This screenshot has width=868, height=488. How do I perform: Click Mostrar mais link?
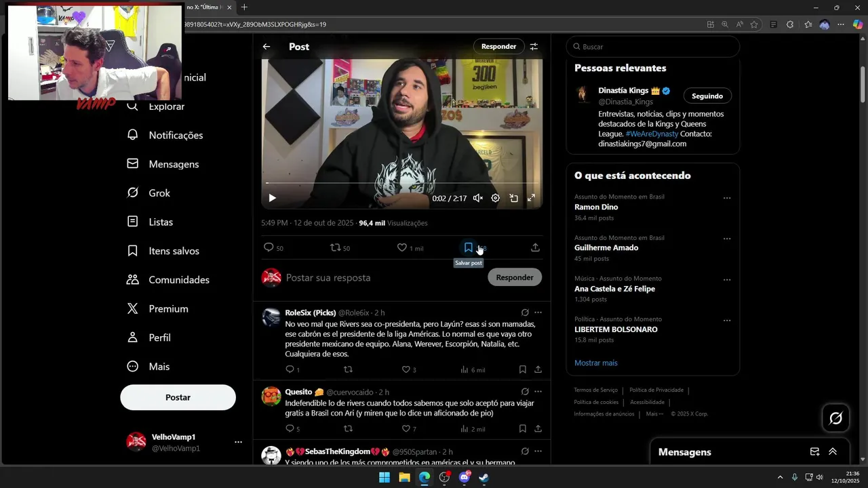pyautogui.click(x=596, y=363)
